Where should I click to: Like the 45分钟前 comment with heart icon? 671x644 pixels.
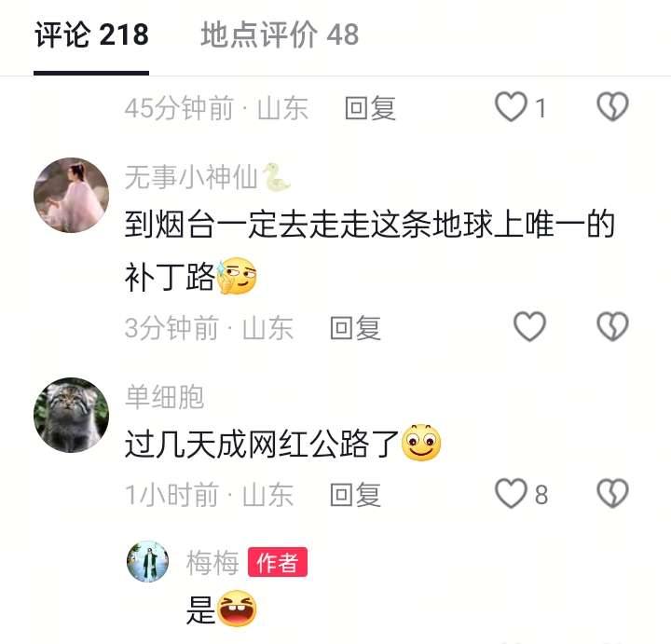point(511,107)
